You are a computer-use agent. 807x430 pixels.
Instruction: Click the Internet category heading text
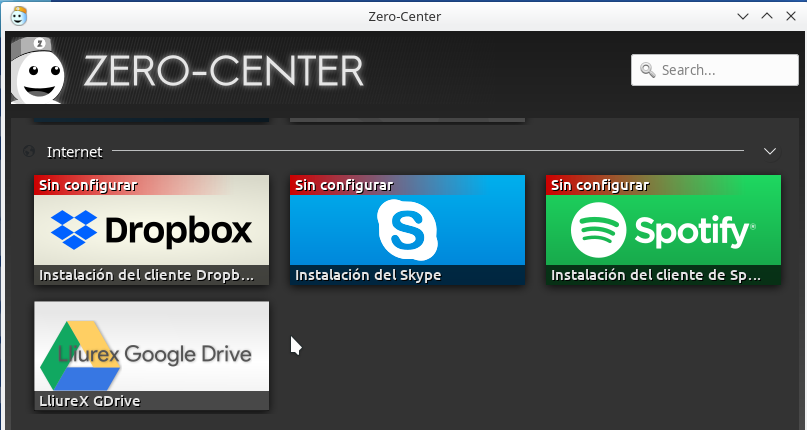click(74, 152)
